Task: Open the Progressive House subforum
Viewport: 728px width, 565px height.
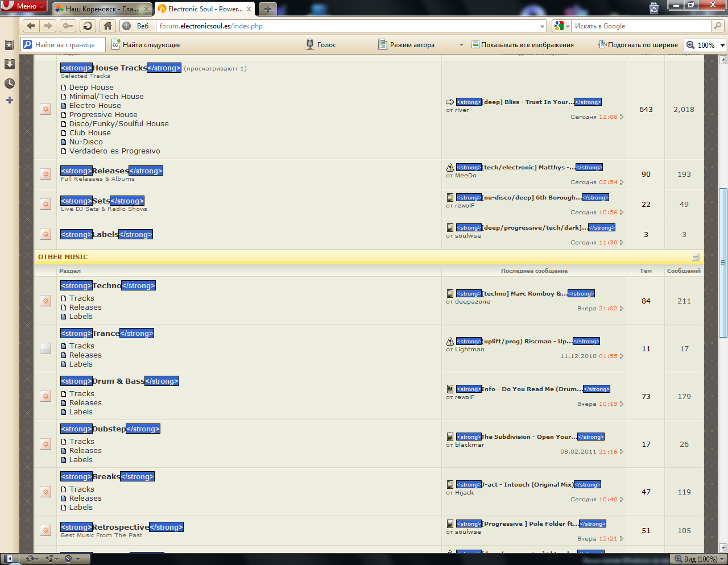Action: [x=104, y=115]
